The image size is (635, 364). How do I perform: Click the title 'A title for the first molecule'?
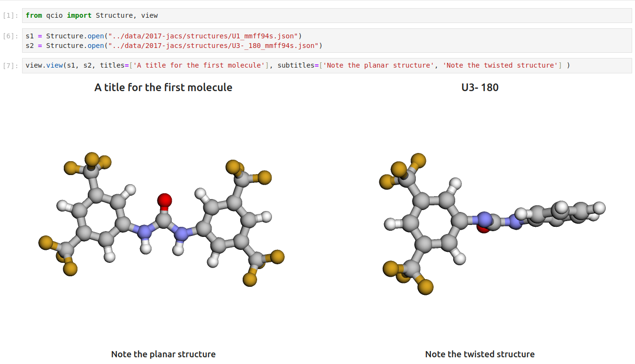163,87
